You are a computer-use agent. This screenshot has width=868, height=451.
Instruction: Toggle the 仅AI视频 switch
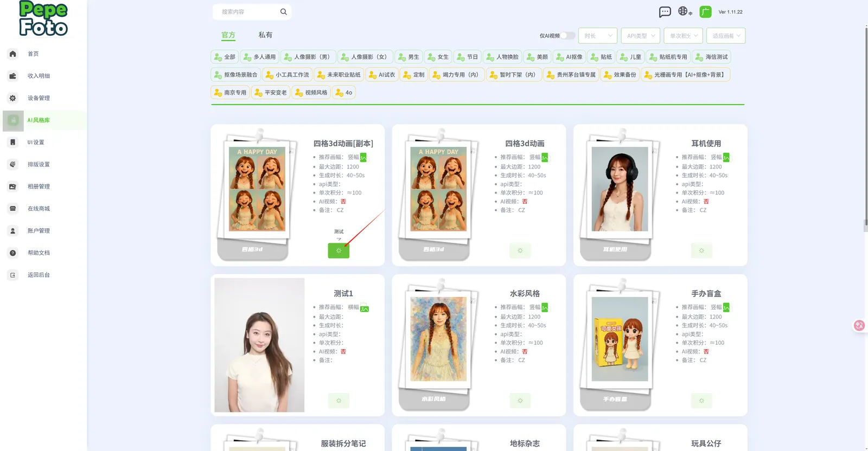tap(567, 36)
